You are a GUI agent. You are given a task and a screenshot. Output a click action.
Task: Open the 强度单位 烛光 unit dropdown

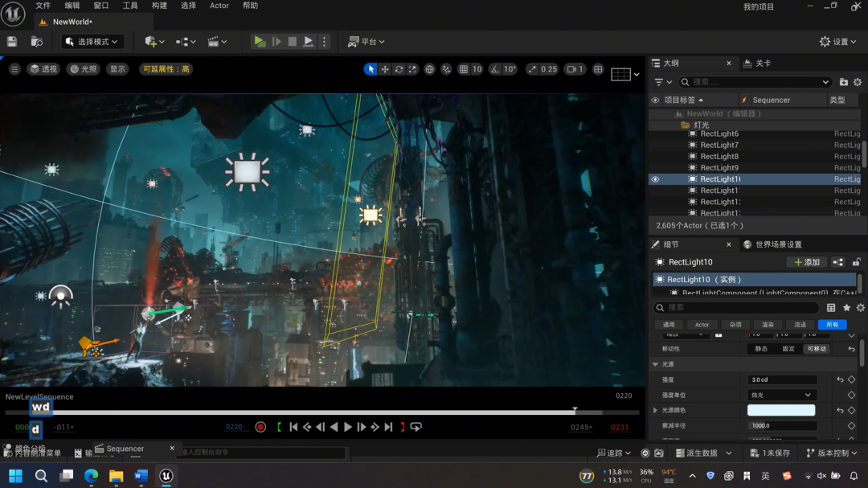pyautogui.click(x=781, y=395)
